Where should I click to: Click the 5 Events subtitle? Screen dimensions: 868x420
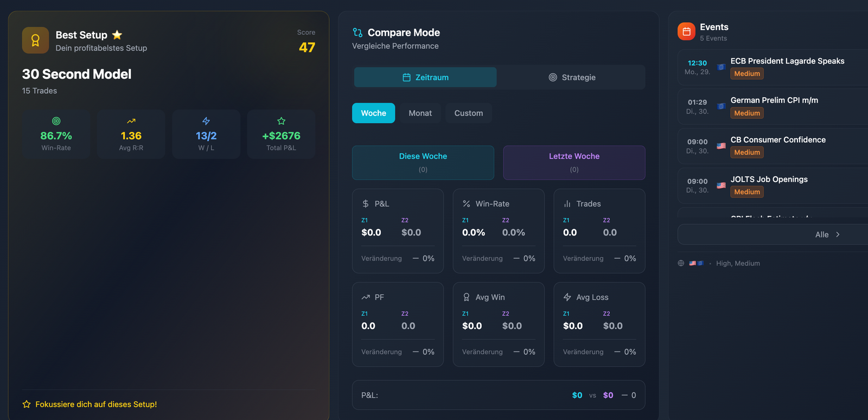click(x=713, y=39)
